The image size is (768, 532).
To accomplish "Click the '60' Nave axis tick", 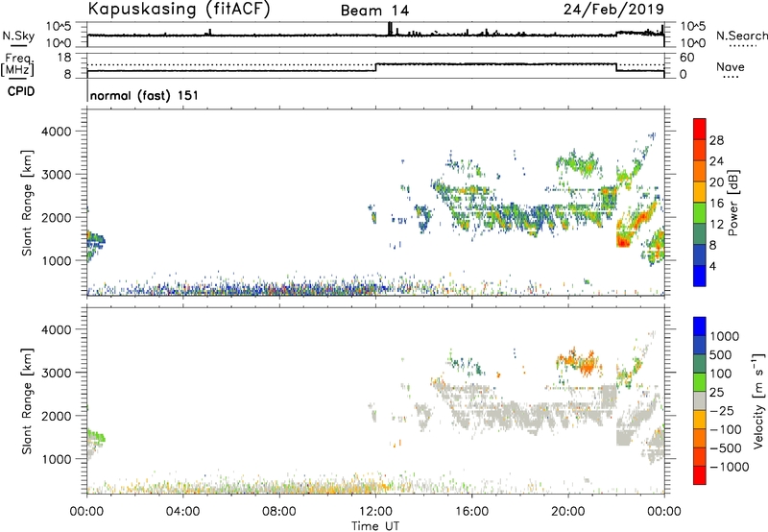I will 687,58.
